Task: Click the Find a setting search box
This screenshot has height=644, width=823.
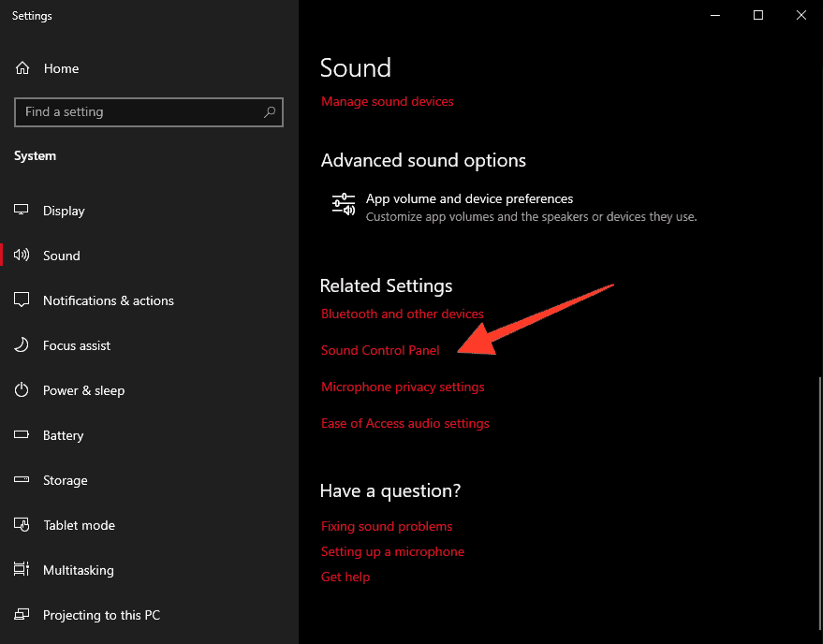Action: point(148,111)
